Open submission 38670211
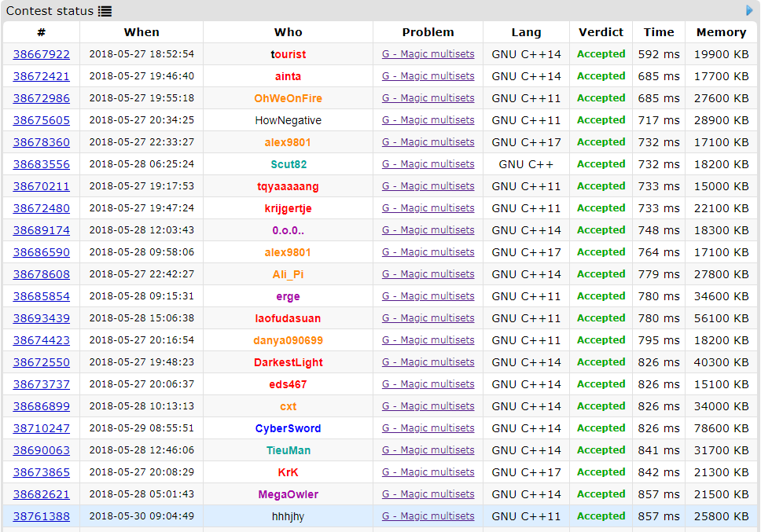 click(41, 186)
